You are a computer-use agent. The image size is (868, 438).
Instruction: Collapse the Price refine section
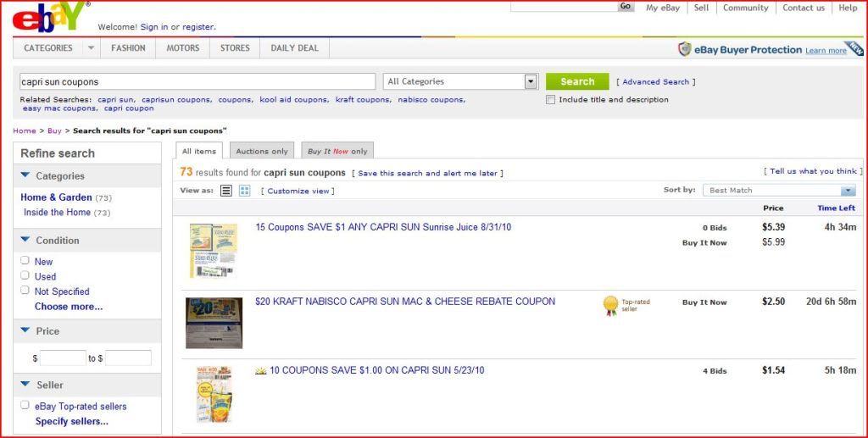pos(25,330)
